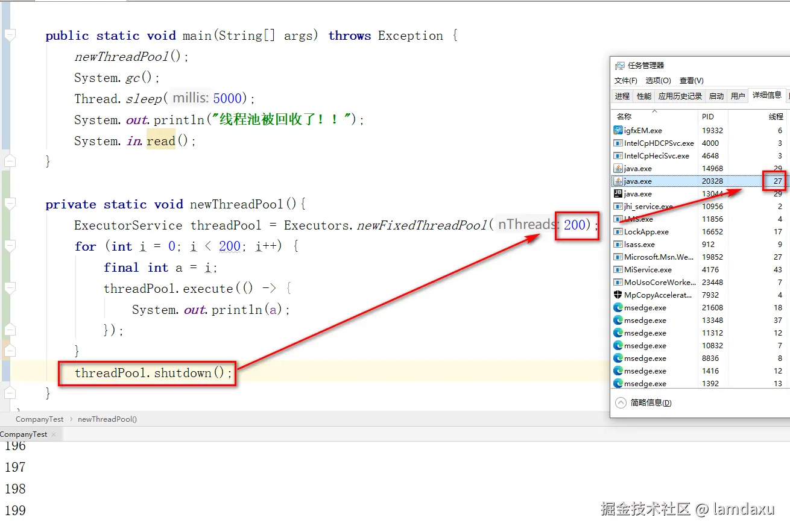Switch to the 启动 tab
The width and height of the screenshot is (790, 532).
(716, 96)
